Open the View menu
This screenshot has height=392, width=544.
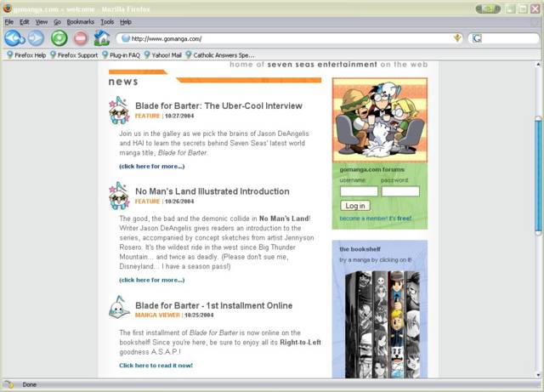coord(42,22)
